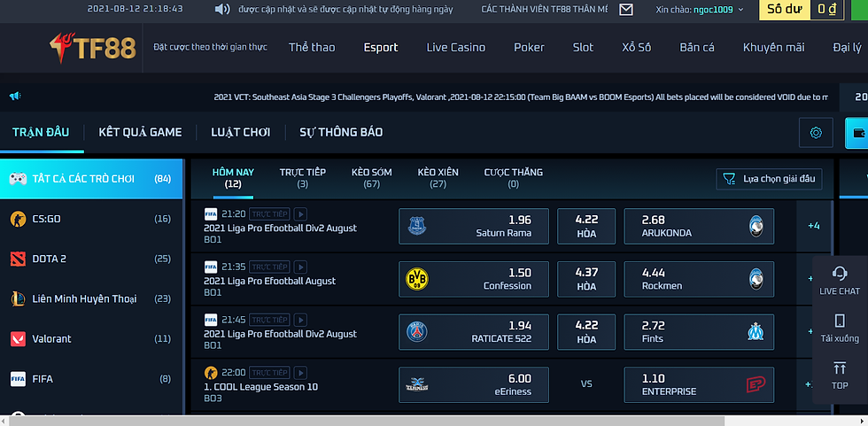Bet on eEriness at 6.00

(474, 385)
